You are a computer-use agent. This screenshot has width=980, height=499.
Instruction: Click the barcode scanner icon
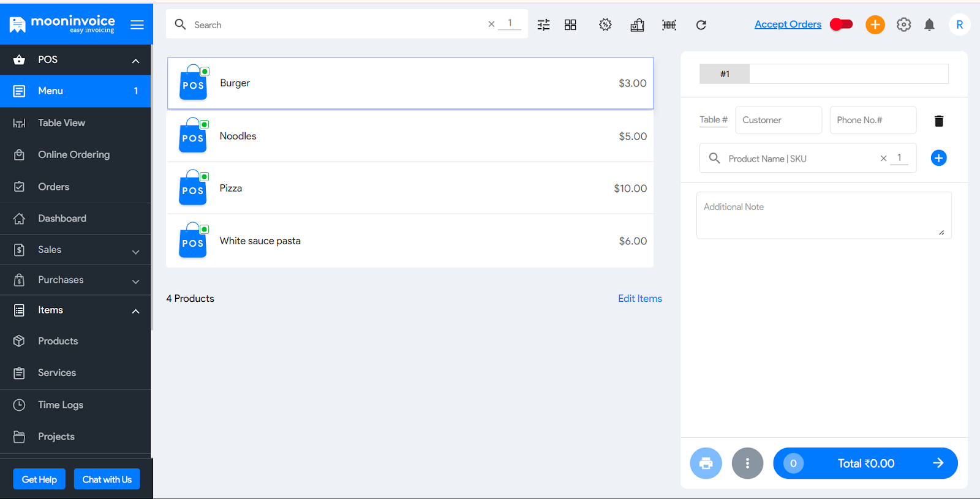669,25
